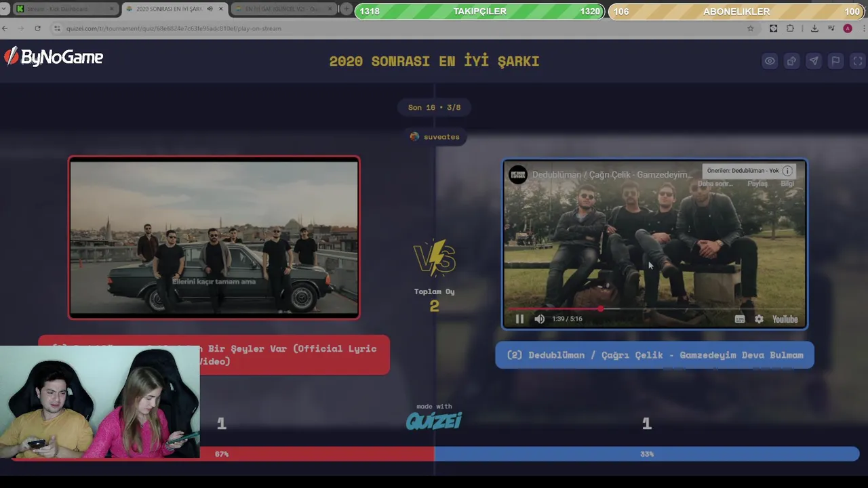Open YouTube player settings gear
Screen dimensions: 868x488
pyautogui.click(x=759, y=319)
